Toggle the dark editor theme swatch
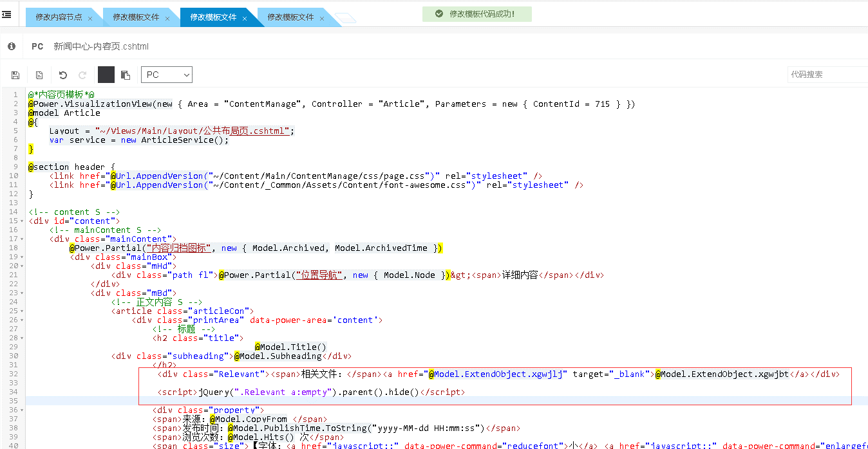 pyautogui.click(x=106, y=75)
